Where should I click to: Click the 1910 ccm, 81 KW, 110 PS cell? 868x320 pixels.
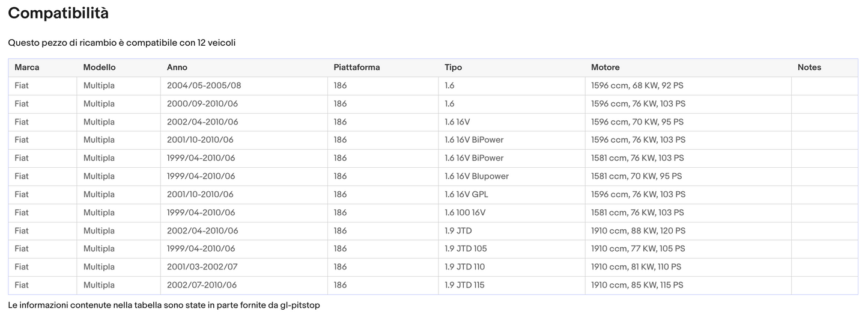636,266
